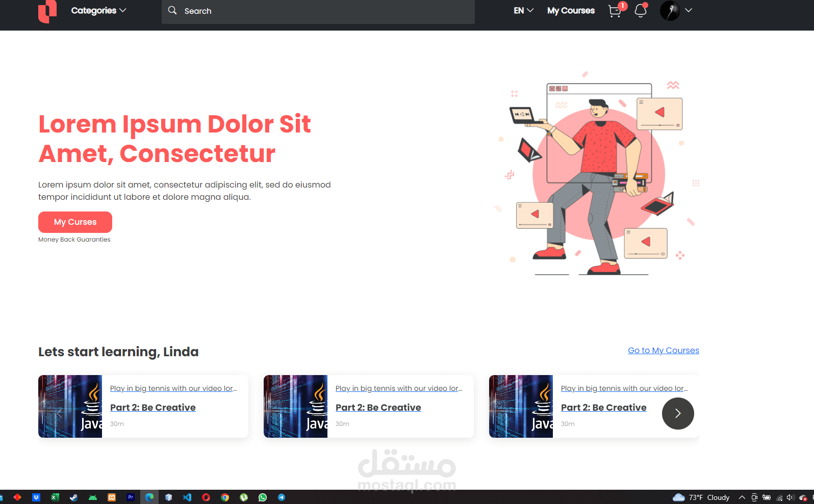This screenshot has width=814, height=504.
Task: Open the Categories dropdown menu
Action: (x=98, y=10)
